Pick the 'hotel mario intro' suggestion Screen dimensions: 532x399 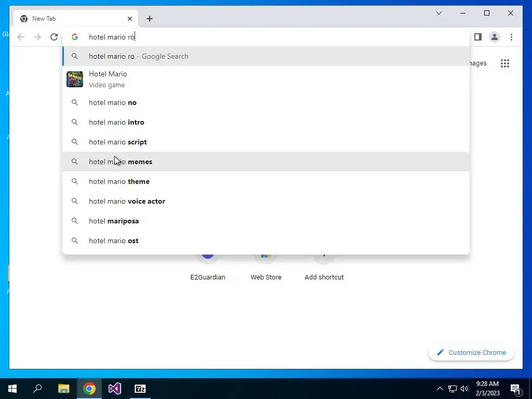pyautogui.click(x=267, y=122)
